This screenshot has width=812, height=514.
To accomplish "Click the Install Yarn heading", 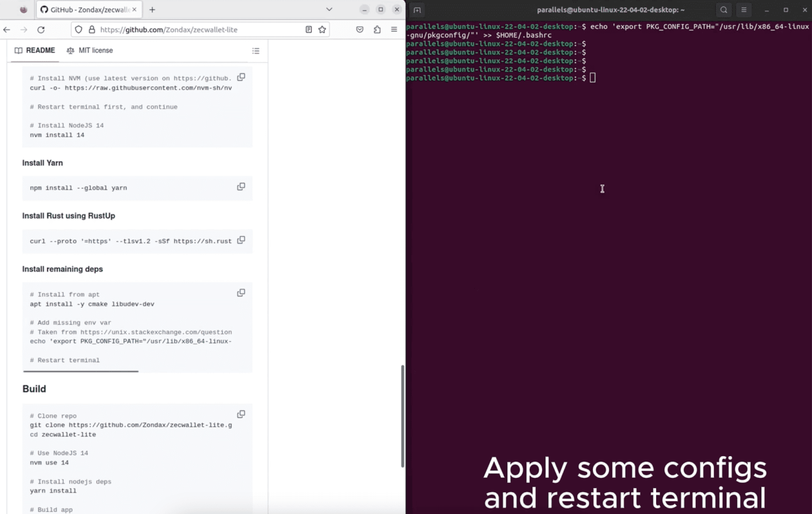I will (x=43, y=163).
